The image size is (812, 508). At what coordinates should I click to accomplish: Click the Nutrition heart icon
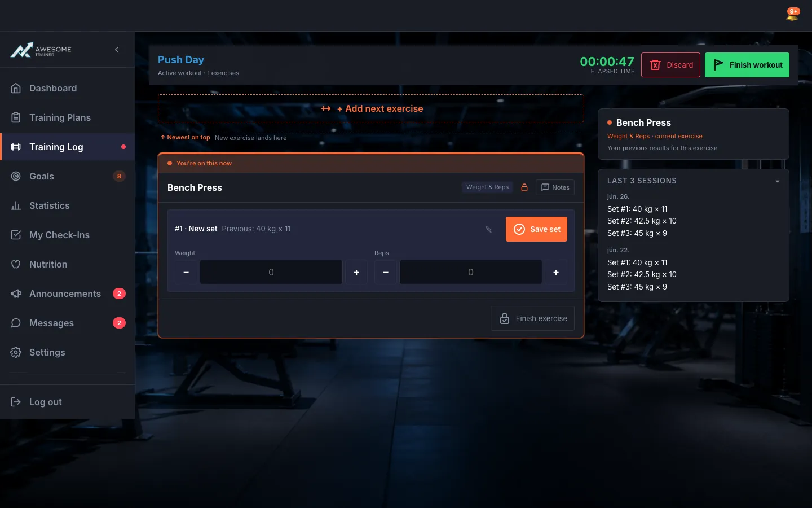tap(16, 264)
